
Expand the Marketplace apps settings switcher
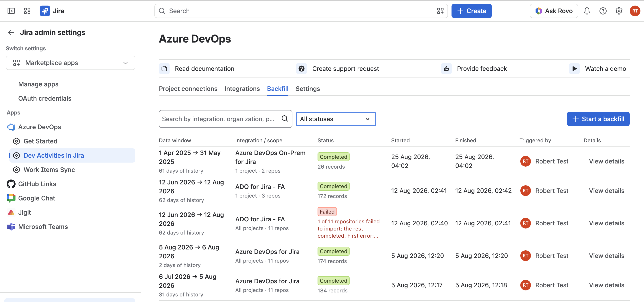coord(71,63)
